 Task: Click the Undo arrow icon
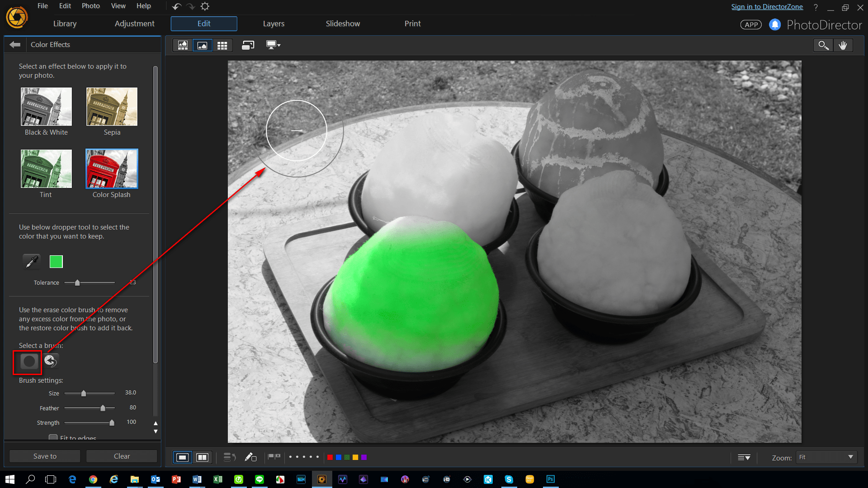177,6
